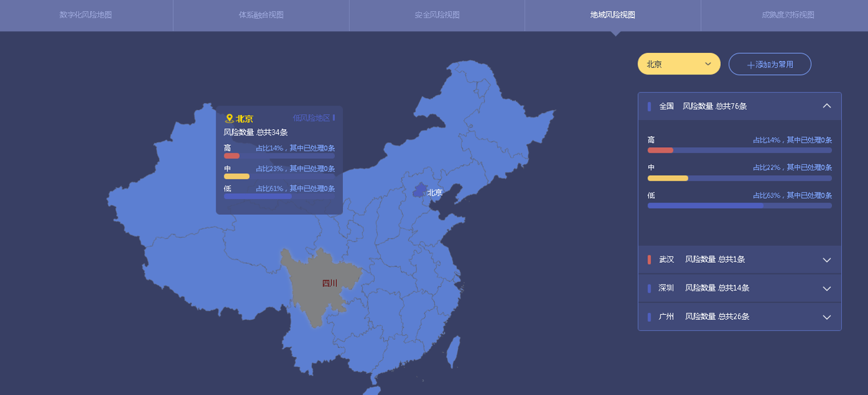The height and width of the screenshot is (395, 868).
Task: Click the 低风险地区 label in the tooltip
Action: (x=311, y=118)
